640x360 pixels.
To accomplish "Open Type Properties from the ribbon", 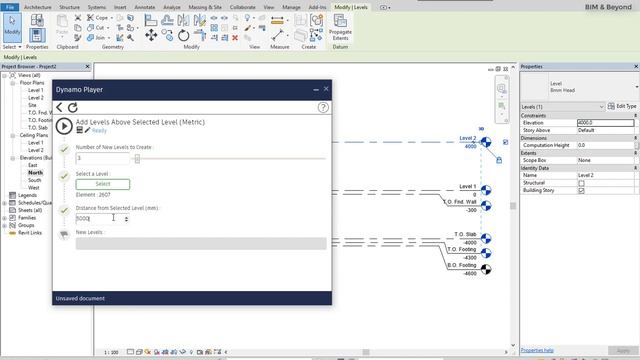I will pos(37,20).
